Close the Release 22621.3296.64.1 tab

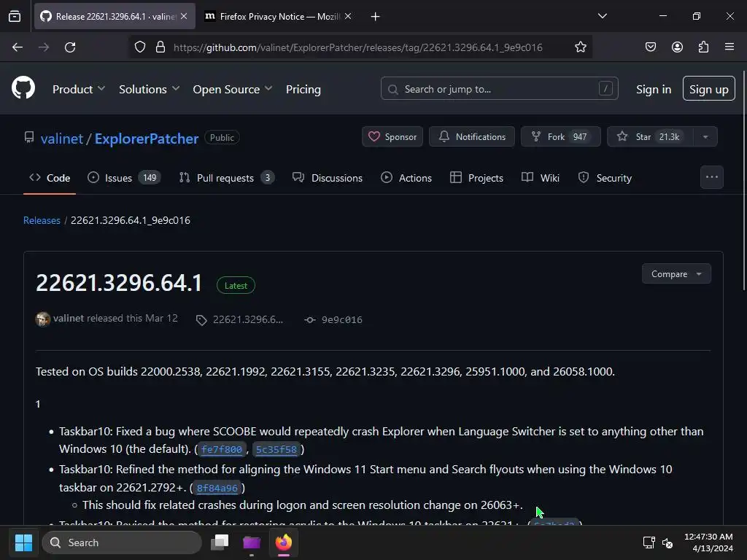(184, 16)
